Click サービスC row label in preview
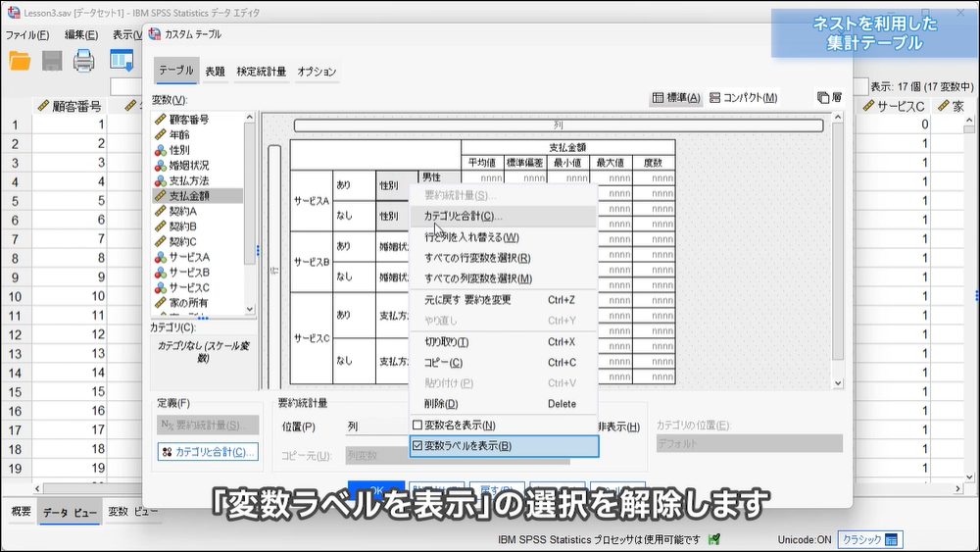 coord(312,338)
